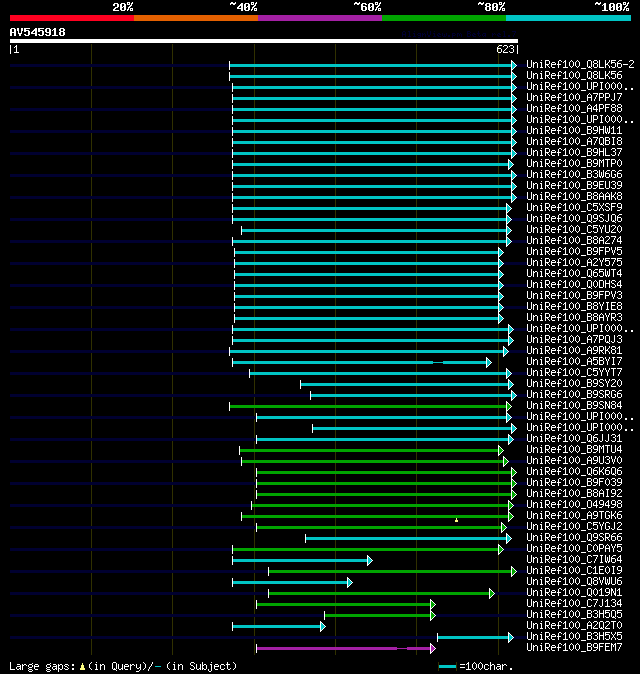Select the UniRef100_B8A274 hit name
The width and height of the screenshot is (640, 674).
(x=574, y=241)
